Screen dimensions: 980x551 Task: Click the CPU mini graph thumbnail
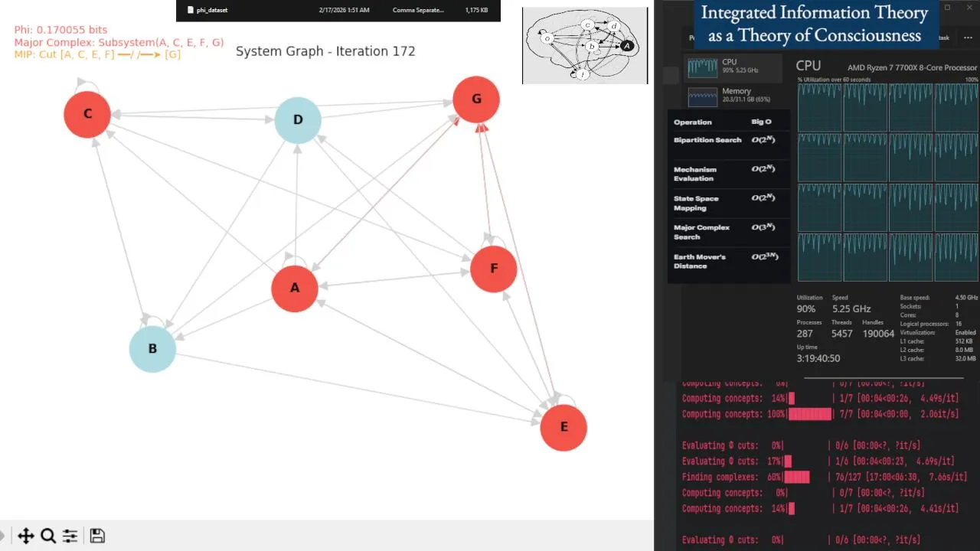coord(702,67)
